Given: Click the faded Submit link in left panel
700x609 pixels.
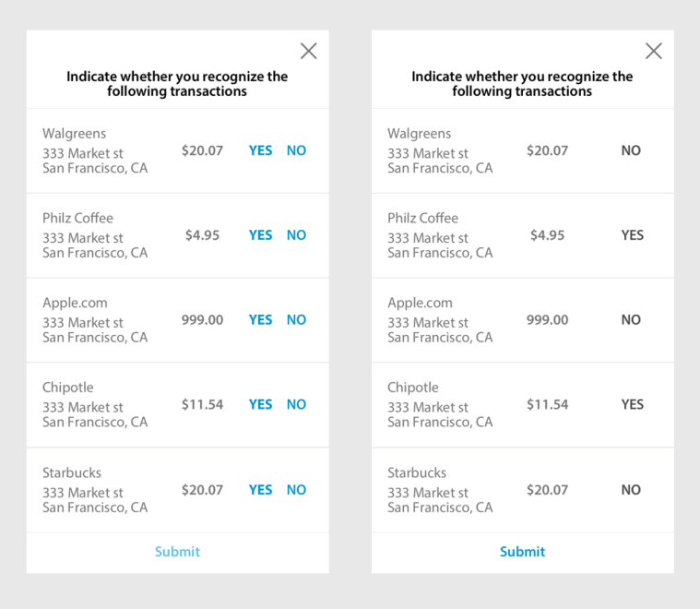Looking at the screenshot, I should pyautogui.click(x=177, y=552).
